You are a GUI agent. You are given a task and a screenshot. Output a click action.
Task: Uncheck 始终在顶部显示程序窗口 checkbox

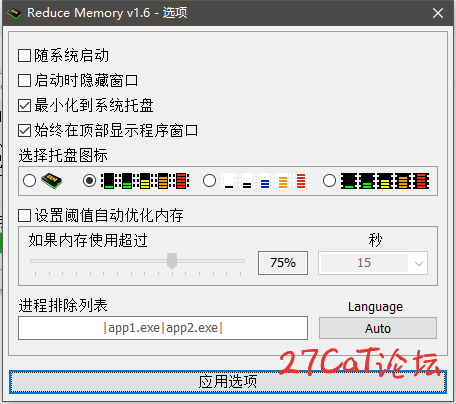point(25,131)
